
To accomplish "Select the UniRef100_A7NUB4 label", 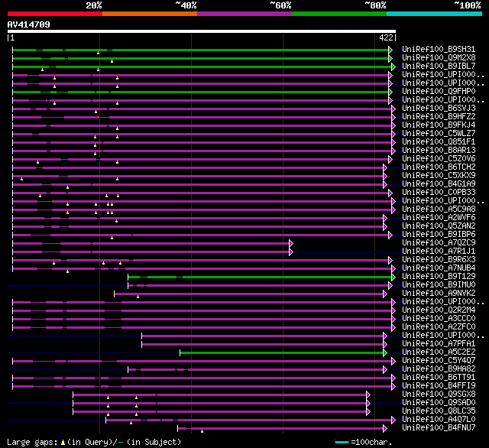I will tap(439, 268).
